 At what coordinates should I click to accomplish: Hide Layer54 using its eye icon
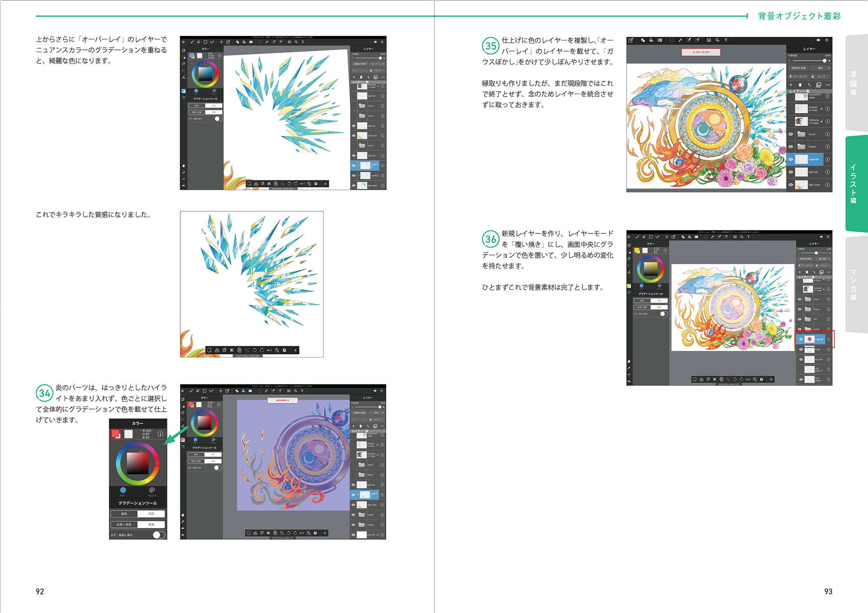[791, 159]
